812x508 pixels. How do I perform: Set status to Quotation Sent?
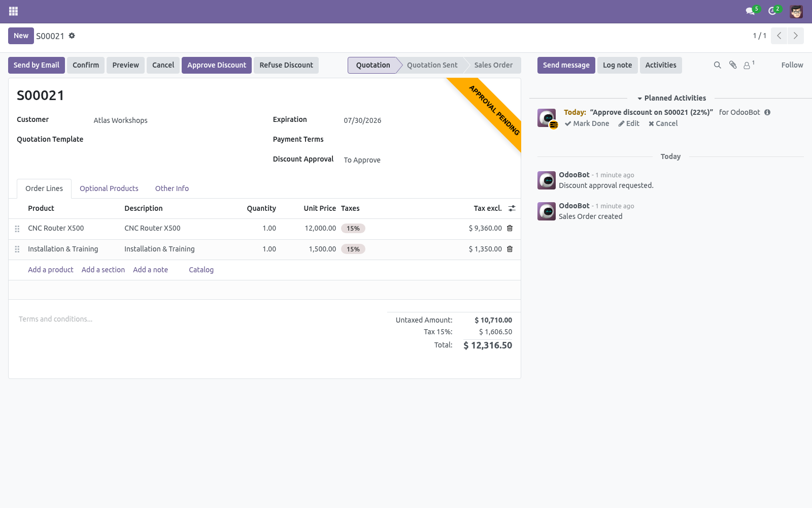pyautogui.click(x=432, y=65)
